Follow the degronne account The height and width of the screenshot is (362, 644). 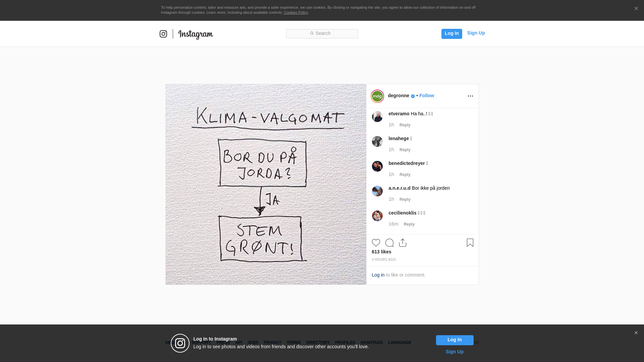point(426,96)
